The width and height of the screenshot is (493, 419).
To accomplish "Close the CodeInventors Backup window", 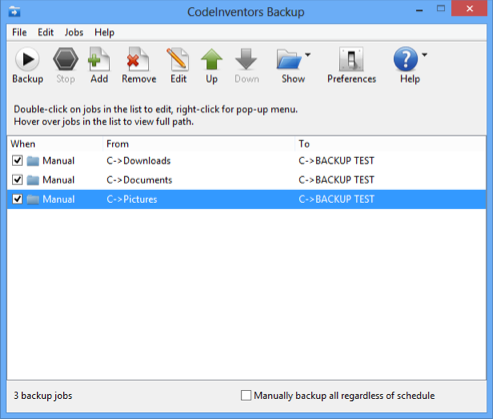I will coord(470,9).
